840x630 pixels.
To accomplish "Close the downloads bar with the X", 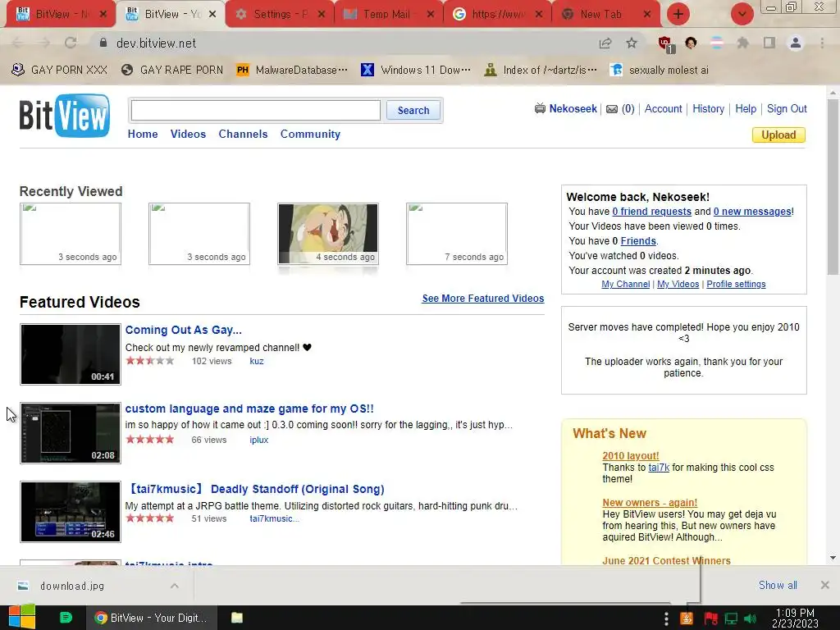I will [x=825, y=585].
